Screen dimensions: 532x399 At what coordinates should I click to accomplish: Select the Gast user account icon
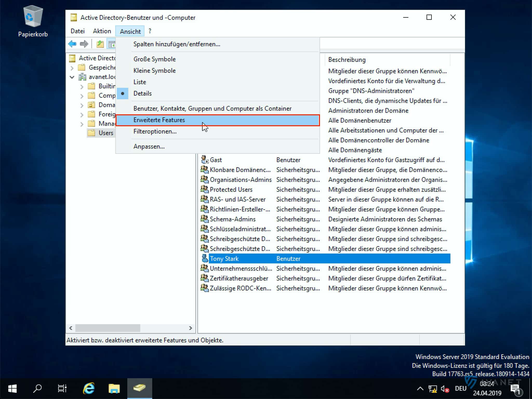[205, 159]
